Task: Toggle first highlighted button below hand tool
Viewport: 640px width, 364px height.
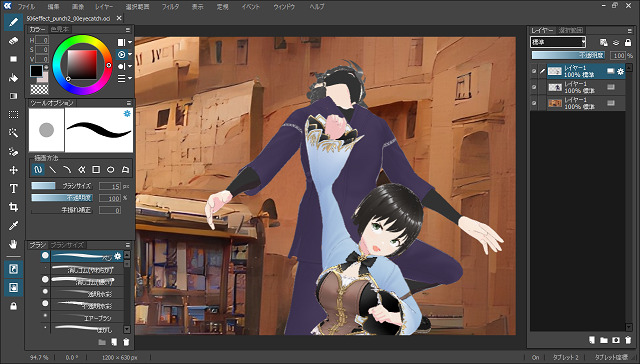Action: [13, 269]
